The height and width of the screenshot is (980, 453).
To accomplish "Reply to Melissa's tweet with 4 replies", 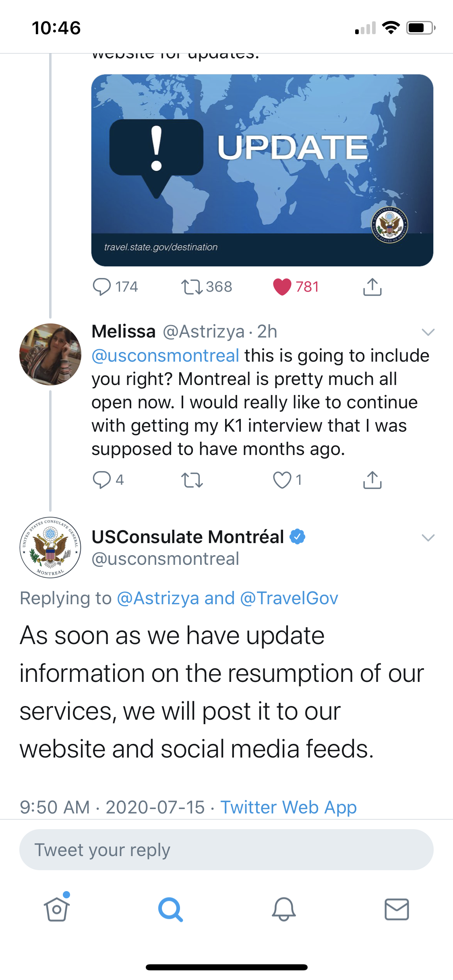I will pos(108,480).
